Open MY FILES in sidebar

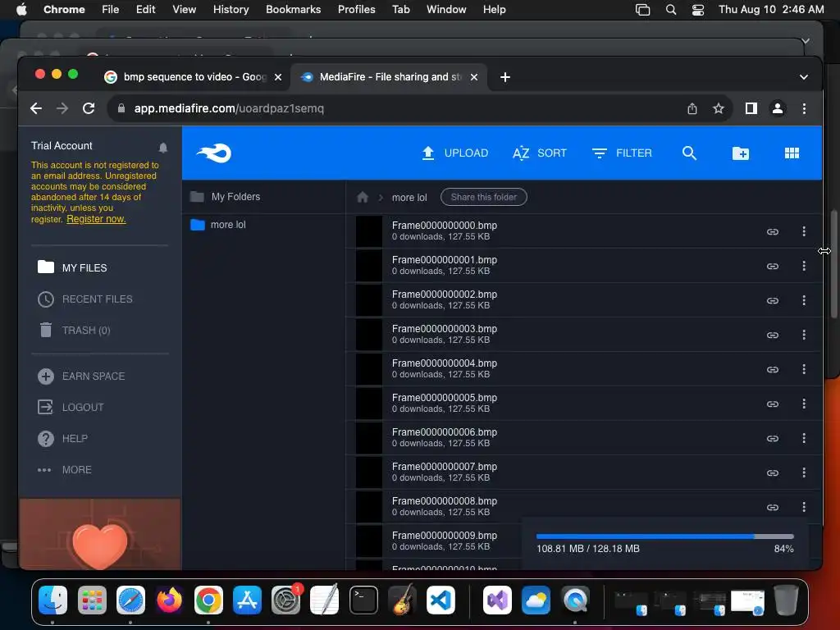point(72,267)
